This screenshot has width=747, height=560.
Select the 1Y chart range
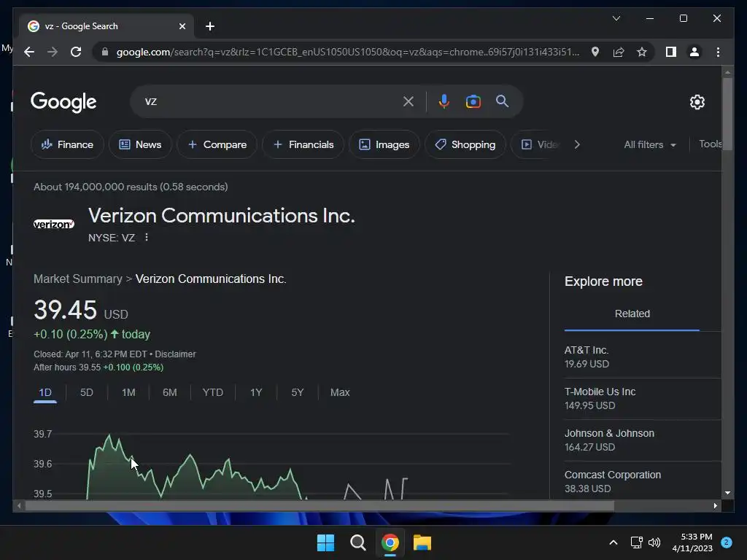pyautogui.click(x=256, y=392)
